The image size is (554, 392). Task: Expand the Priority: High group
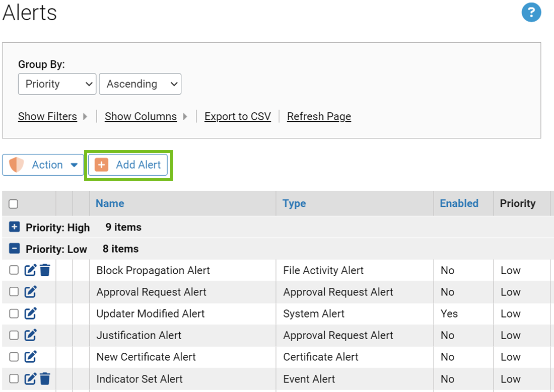15,227
